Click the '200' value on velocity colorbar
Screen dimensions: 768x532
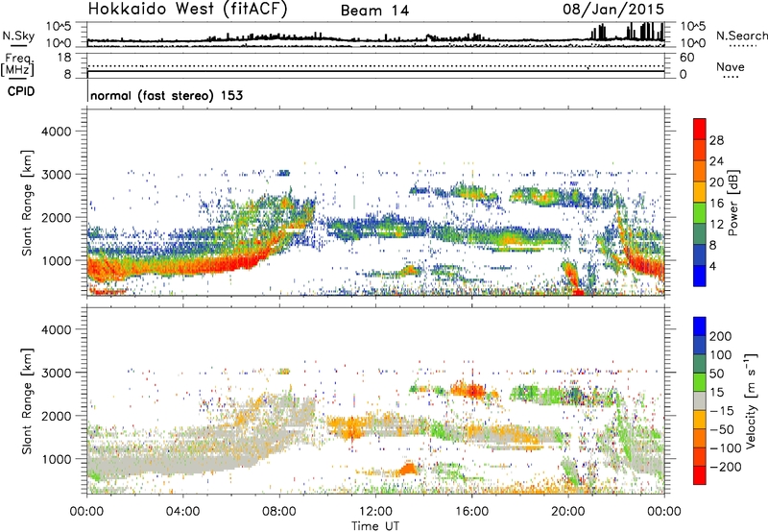721,336
